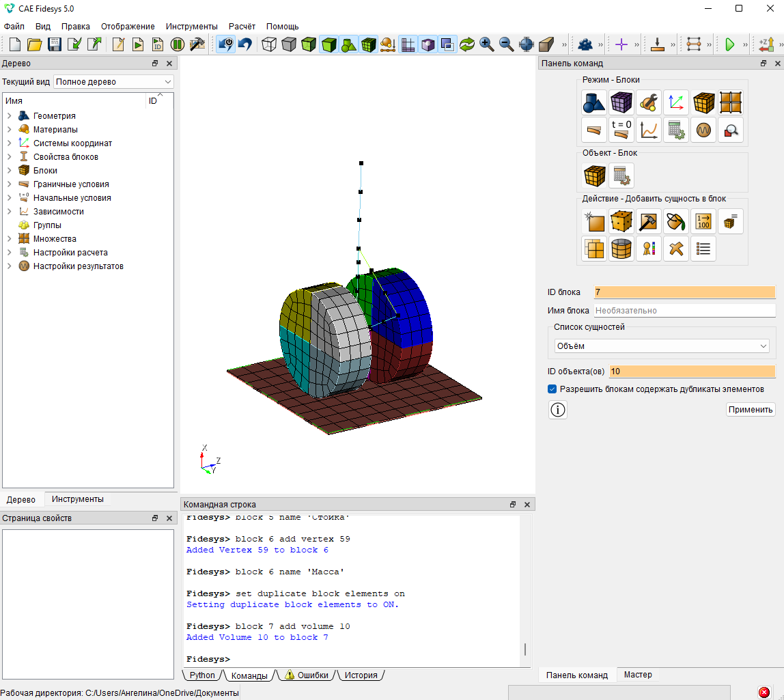Viewport: 784px width, 700px height.
Task: Click the orange X delete block icon
Action: point(676,249)
